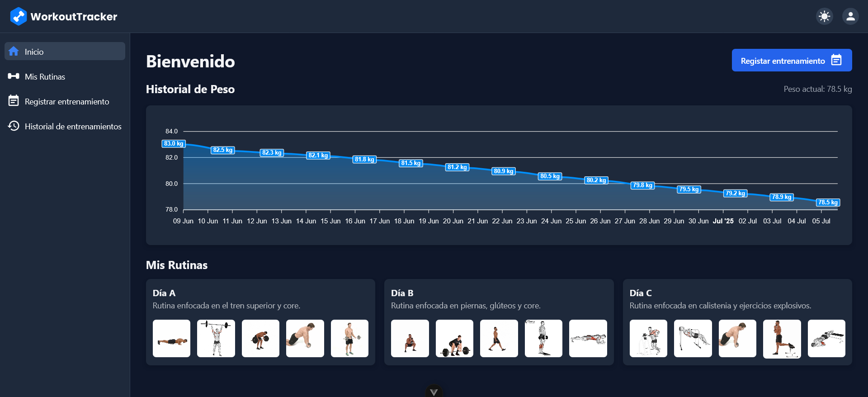868x397 pixels.
Task: Open the bent-over barbell row thumbnail
Action: tap(260, 339)
